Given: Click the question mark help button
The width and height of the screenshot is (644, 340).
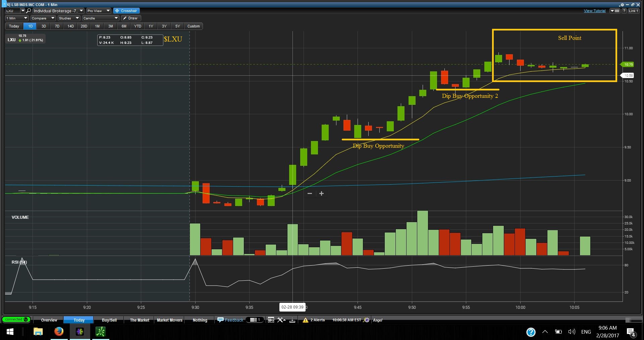Looking at the screenshot, I should click(x=624, y=11).
